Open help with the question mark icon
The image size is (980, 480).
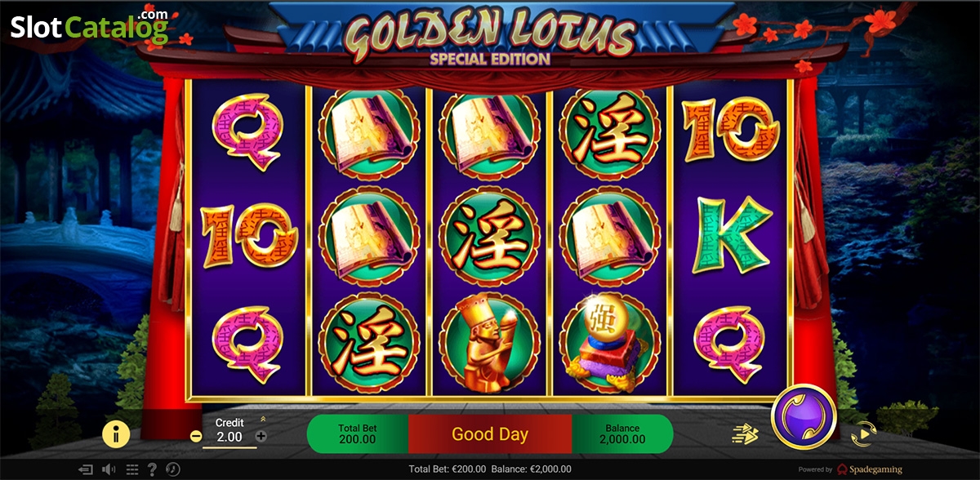tap(151, 469)
